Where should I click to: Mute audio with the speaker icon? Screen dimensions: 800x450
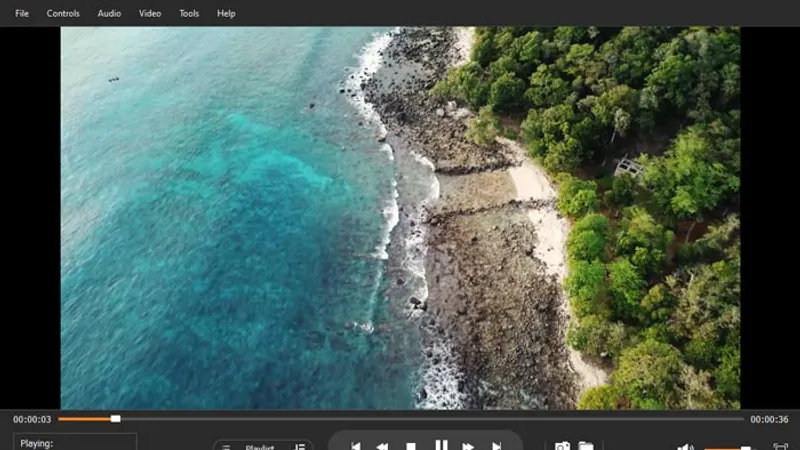(x=685, y=446)
